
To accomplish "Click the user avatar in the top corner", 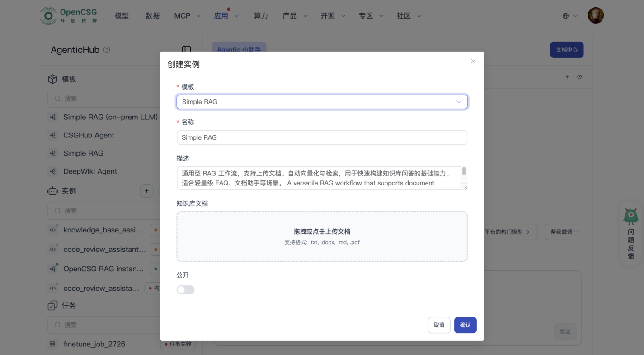I will click(595, 15).
